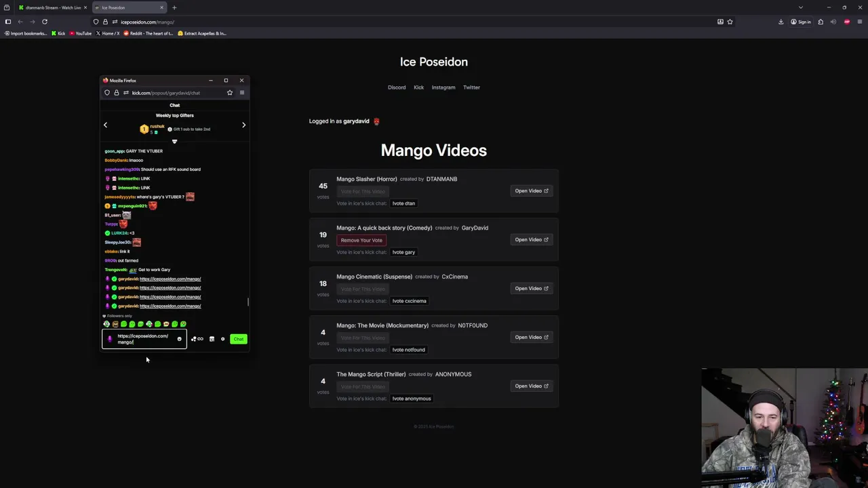
Task: Open the Reddit bookmark
Action: click(149, 33)
